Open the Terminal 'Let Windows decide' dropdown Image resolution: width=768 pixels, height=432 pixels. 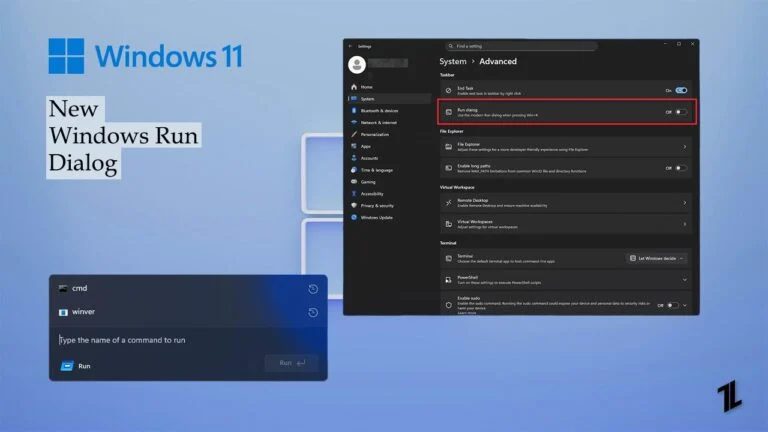[656, 258]
